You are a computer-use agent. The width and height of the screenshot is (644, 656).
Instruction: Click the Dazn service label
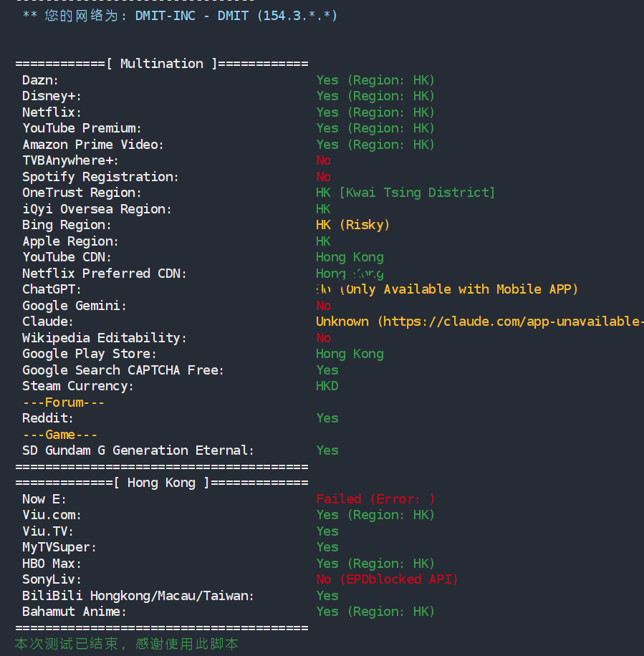coord(41,80)
